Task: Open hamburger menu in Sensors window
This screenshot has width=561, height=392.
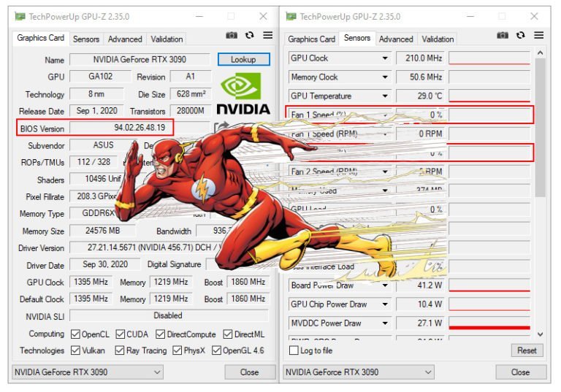Action: click(539, 35)
